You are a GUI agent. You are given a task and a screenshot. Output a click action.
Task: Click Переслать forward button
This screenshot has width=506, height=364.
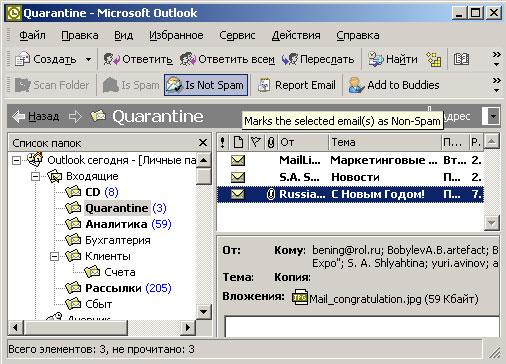[318, 59]
